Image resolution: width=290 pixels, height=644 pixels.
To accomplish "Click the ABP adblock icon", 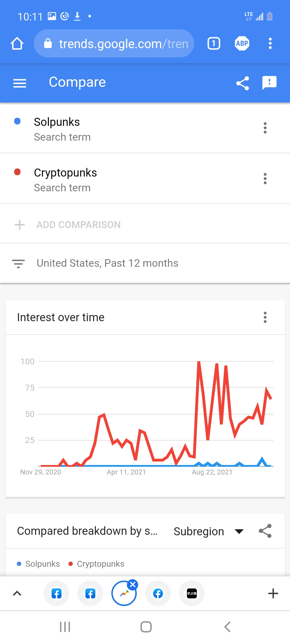I will click(242, 43).
